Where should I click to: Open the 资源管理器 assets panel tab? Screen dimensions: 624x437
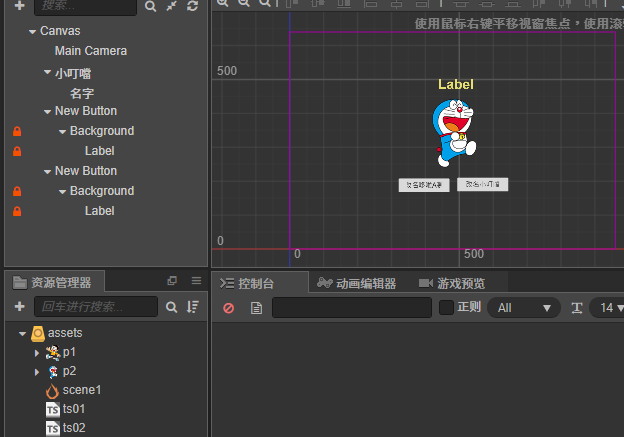pyautogui.click(x=55, y=282)
